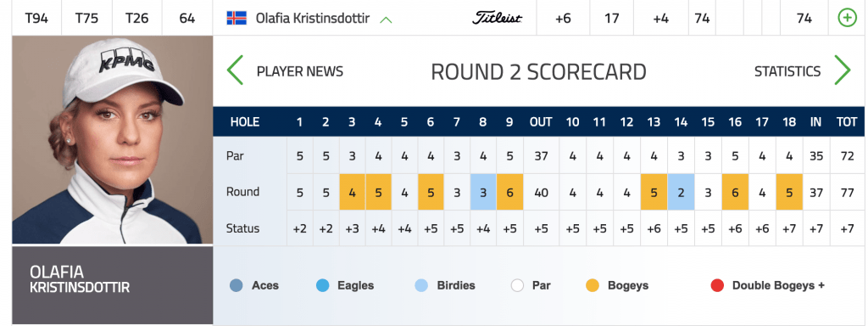Open the Player News section
The width and height of the screenshot is (868, 326).
tap(299, 71)
